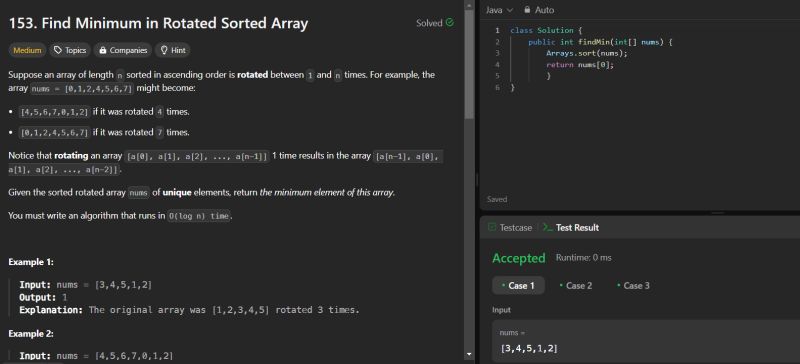This screenshot has width=800, height=364.
Task: Switch to the Testcase tab
Action: click(x=510, y=228)
